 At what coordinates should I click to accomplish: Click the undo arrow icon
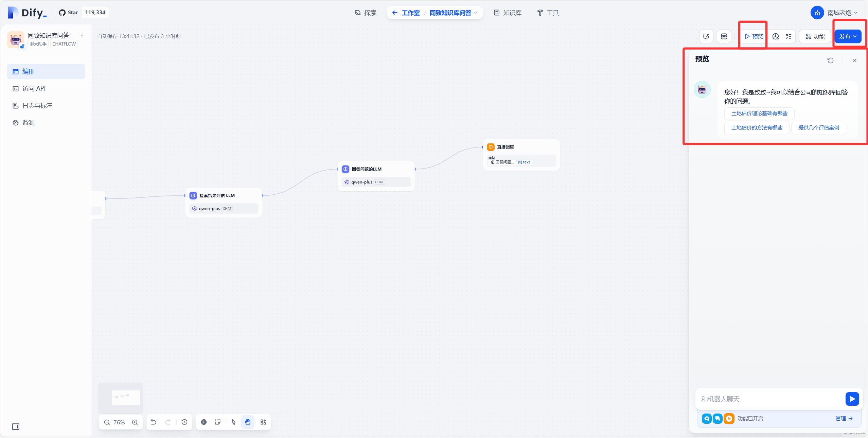click(x=154, y=422)
